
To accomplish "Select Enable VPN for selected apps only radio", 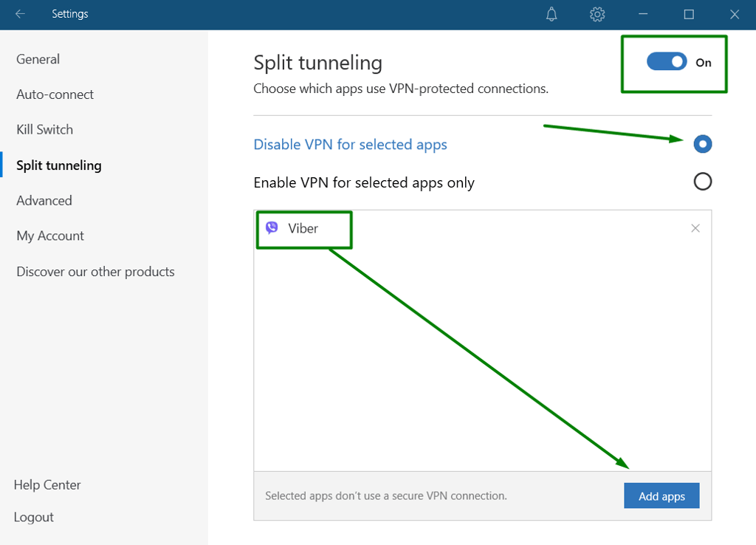I will (703, 182).
